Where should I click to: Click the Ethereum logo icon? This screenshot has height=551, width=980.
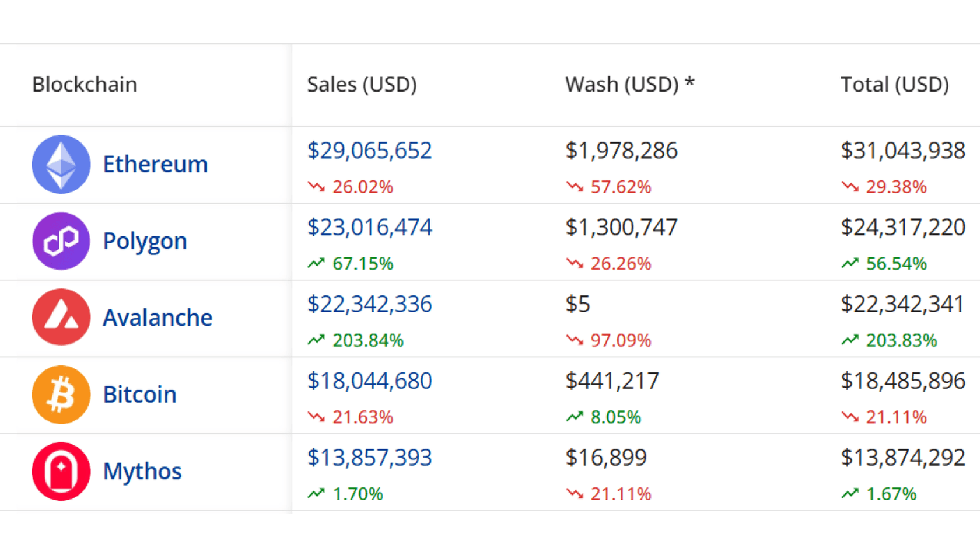click(61, 165)
